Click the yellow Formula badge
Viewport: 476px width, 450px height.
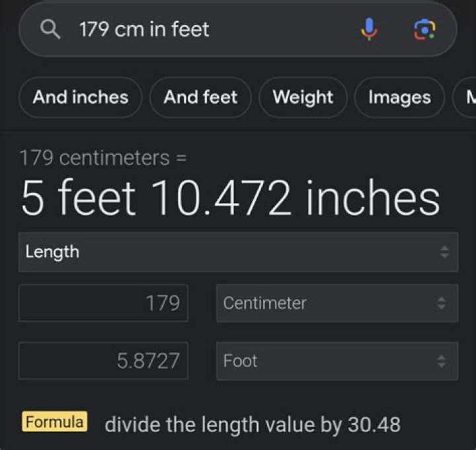(x=54, y=422)
